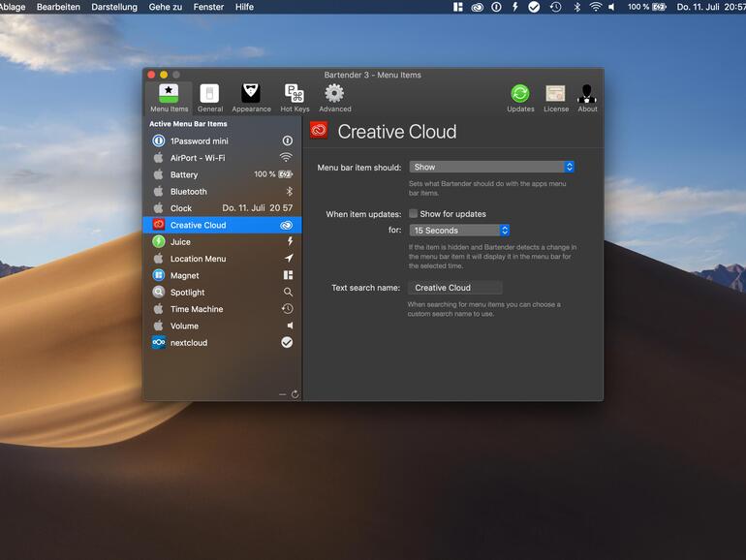Click the Advanced gear icon
The image size is (746, 560).
(334, 97)
